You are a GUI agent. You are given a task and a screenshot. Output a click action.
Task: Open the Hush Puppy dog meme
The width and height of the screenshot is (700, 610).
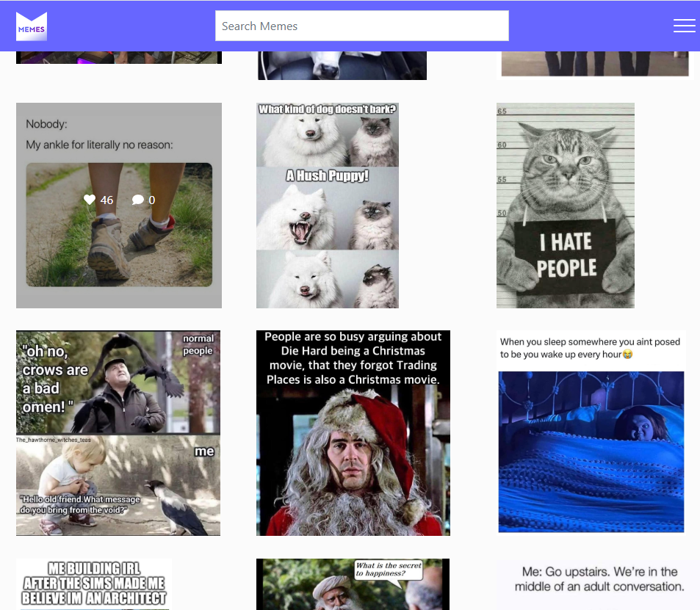pos(328,206)
